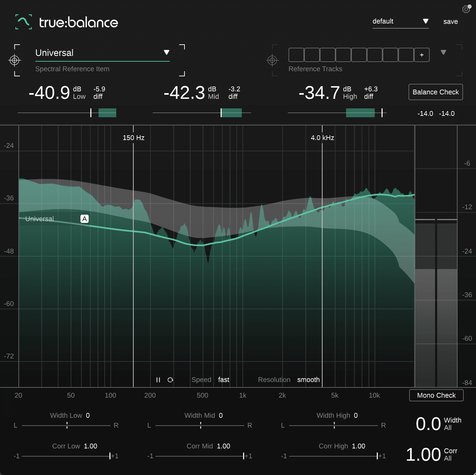
Task: Run a Balance Check
Action: tap(435, 92)
